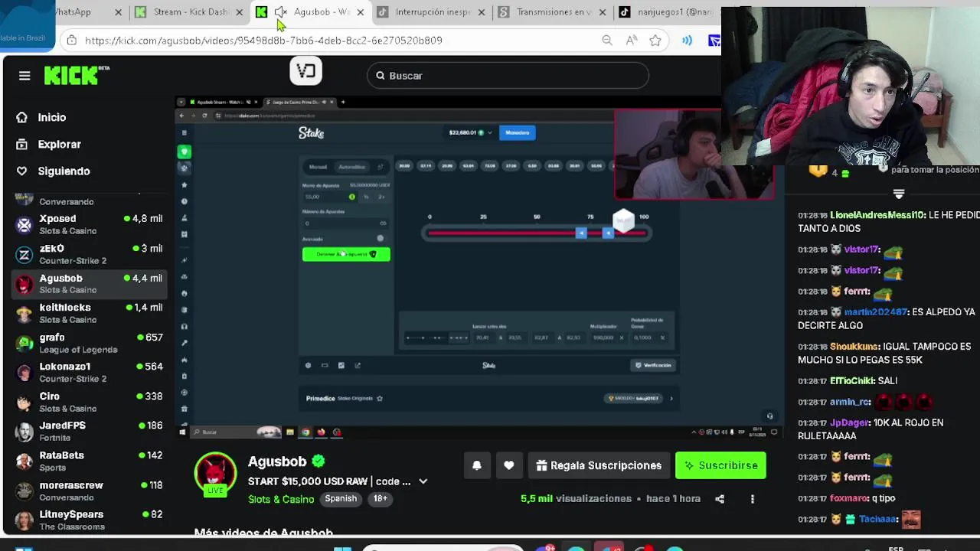Viewport: 980px width, 551px height.
Task: Click grafo avatar icon in sidebar
Action: tap(24, 343)
